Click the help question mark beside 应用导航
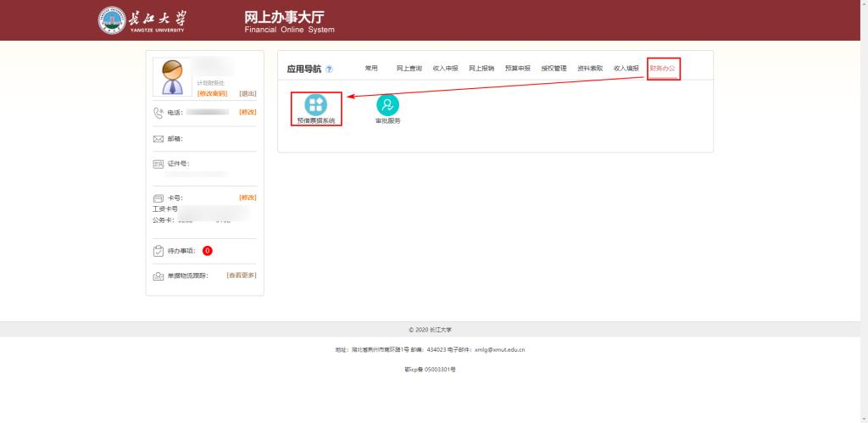This screenshot has height=423, width=868. [329, 70]
